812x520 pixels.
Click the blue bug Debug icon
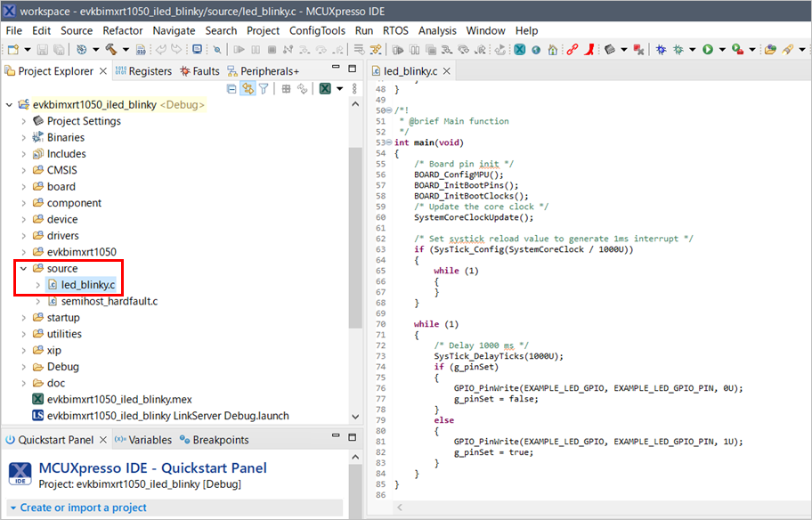[x=661, y=50]
